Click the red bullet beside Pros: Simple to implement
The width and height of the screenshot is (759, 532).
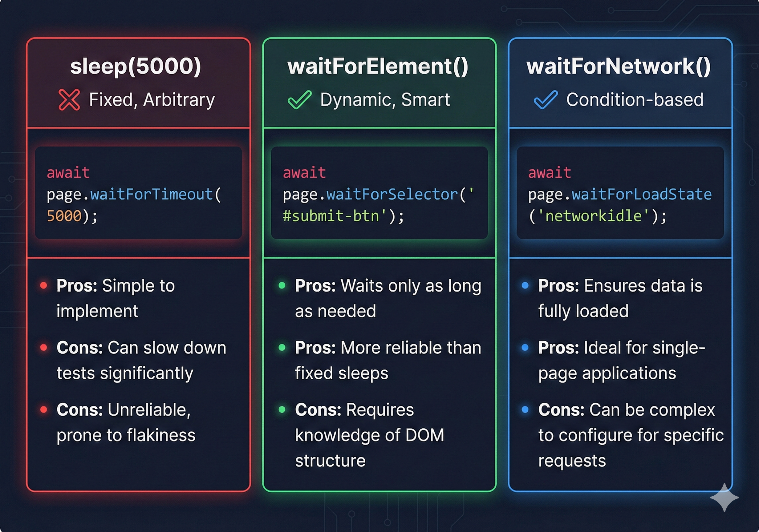coord(44,285)
